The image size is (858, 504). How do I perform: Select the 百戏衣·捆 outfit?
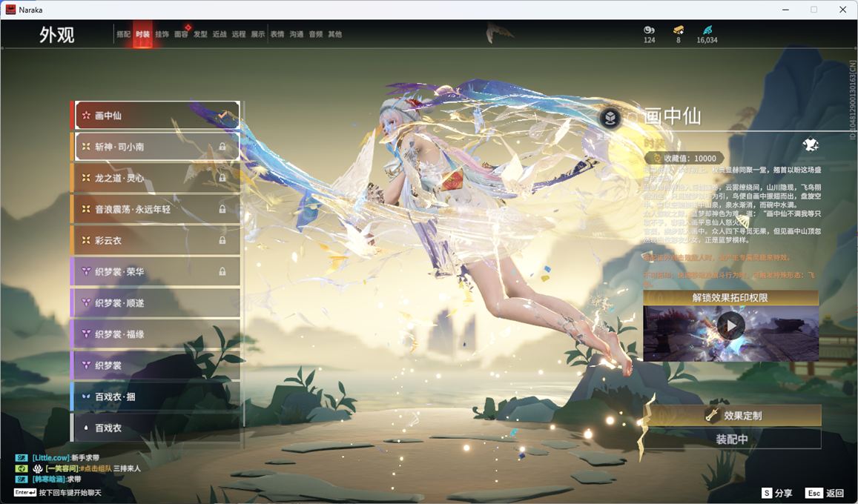click(156, 396)
